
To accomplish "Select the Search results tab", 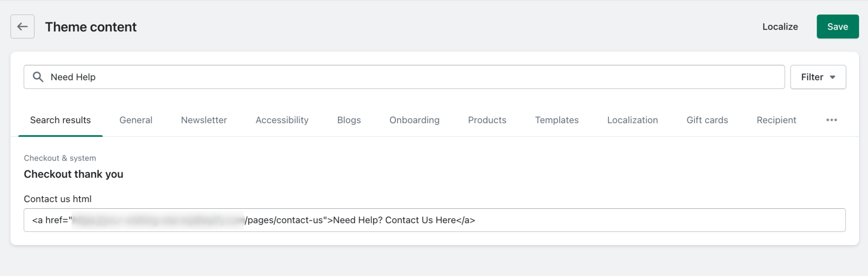I will tap(60, 120).
